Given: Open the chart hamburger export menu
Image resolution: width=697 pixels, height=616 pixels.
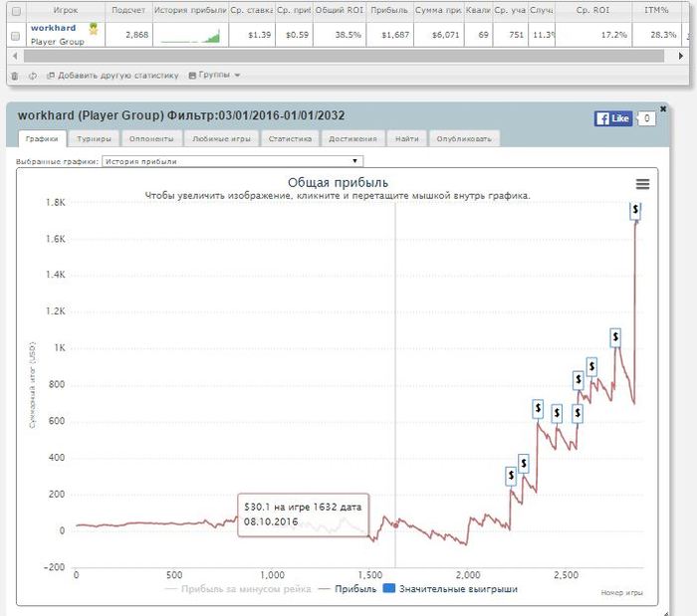Looking at the screenshot, I should [642, 184].
